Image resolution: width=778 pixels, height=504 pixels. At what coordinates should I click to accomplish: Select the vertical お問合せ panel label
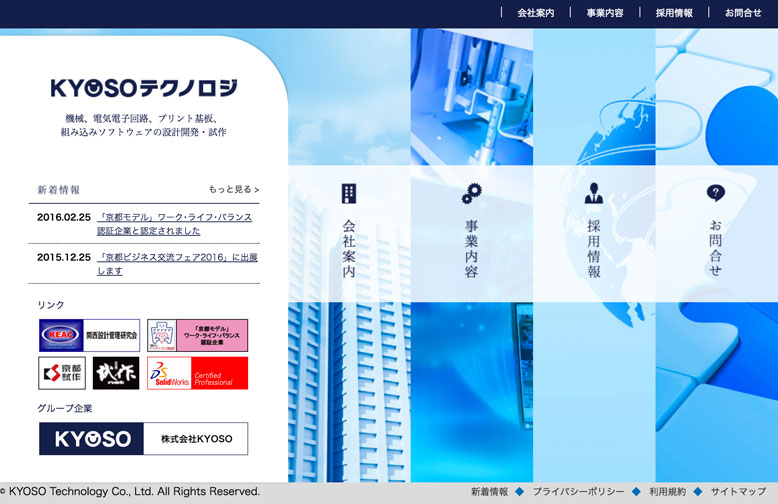point(715,248)
